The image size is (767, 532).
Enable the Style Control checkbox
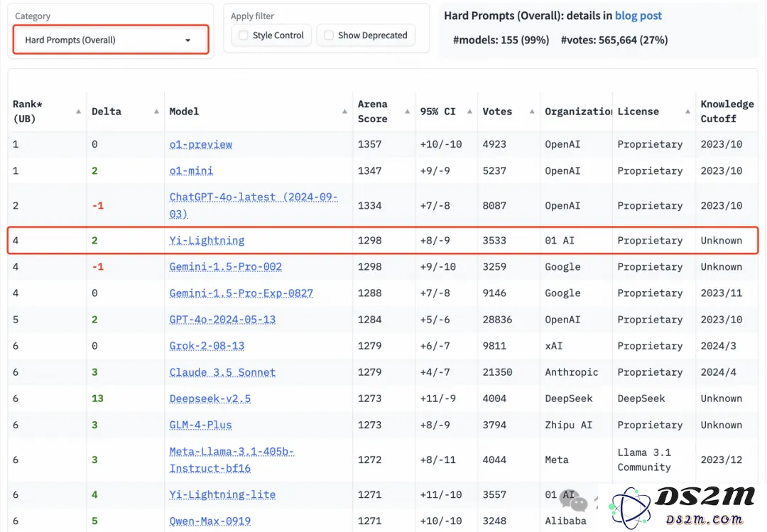243,36
